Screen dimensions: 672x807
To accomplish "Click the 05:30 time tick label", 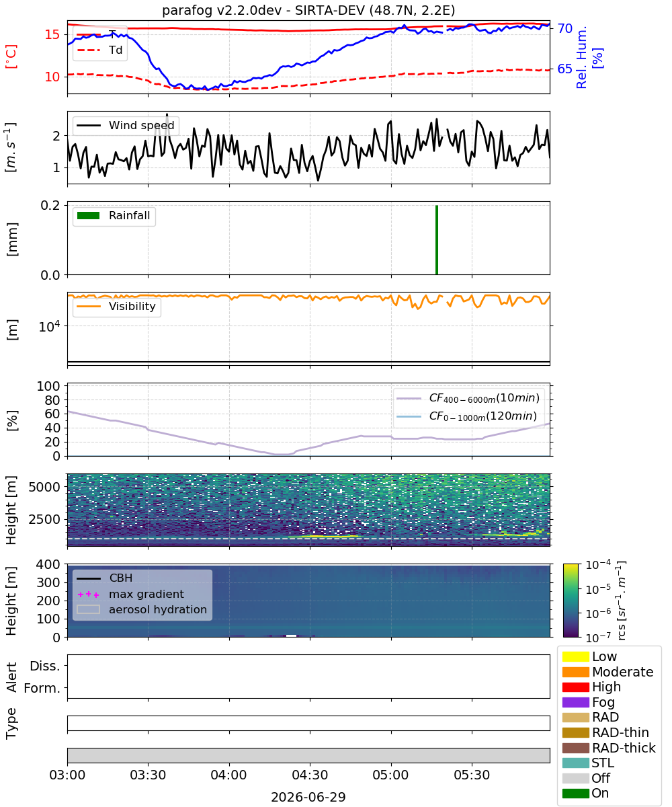I will pos(472,774).
